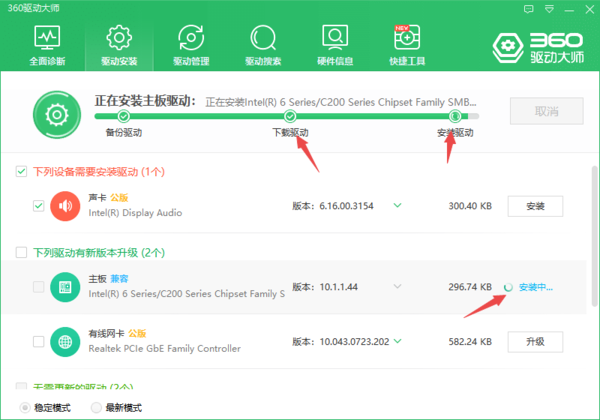Click the 安装中... status link

pos(536,287)
